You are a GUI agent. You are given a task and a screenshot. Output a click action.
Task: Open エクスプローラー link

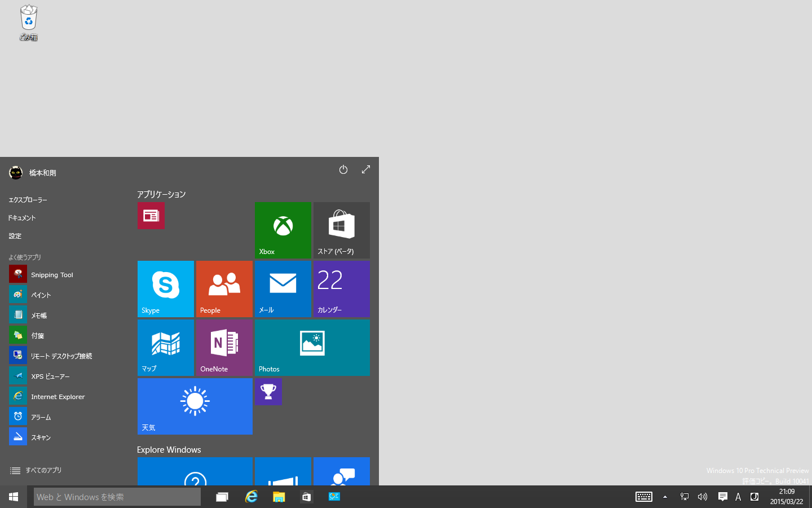click(28, 200)
